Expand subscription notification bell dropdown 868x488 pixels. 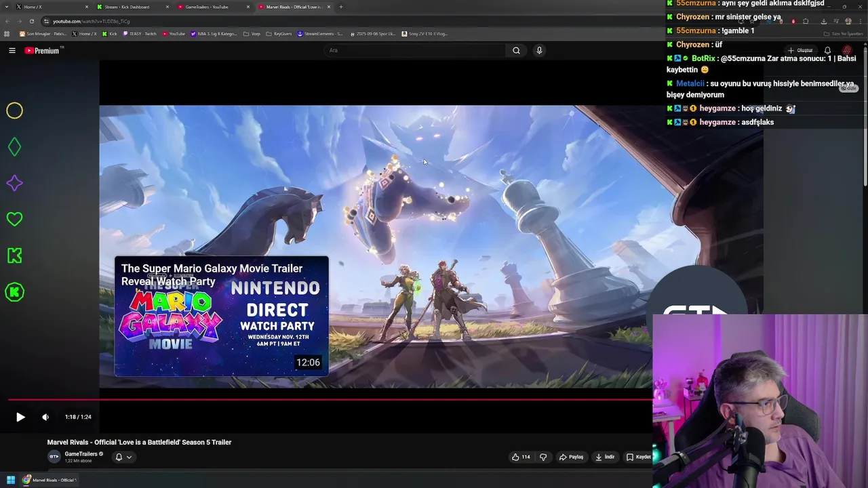tap(123, 457)
